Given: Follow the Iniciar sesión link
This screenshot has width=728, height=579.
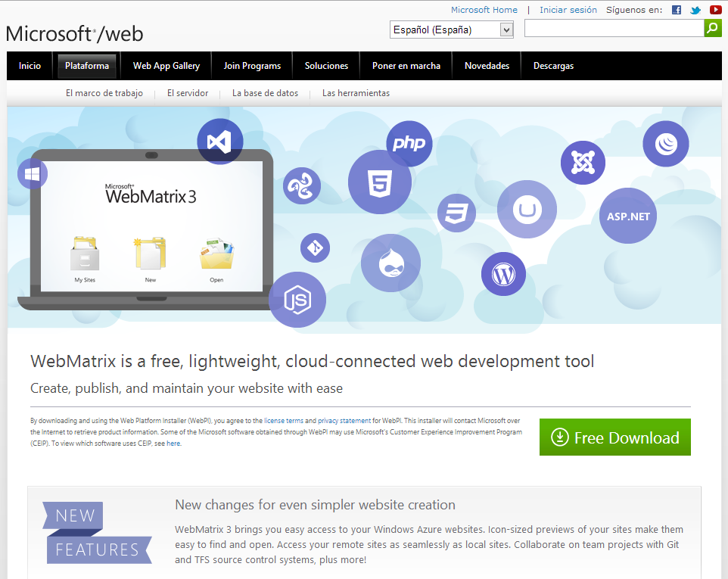Looking at the screenshot, I should [568, 10].
